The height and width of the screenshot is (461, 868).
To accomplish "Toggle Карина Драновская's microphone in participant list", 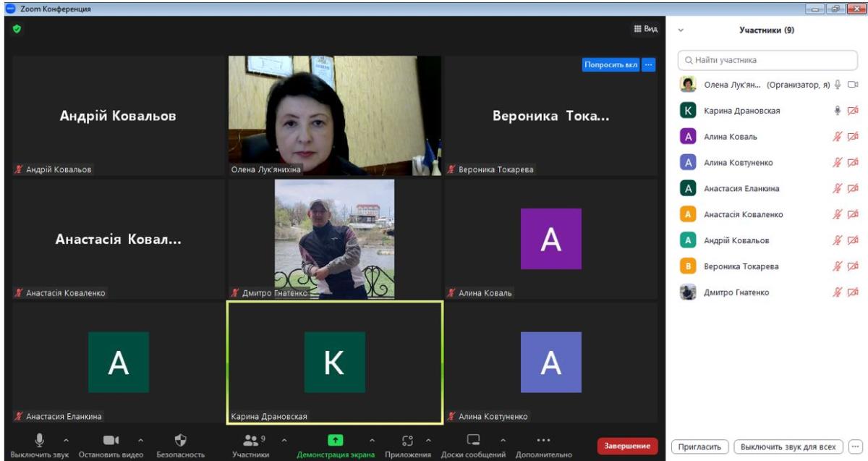I will click(x=838, y=111).
